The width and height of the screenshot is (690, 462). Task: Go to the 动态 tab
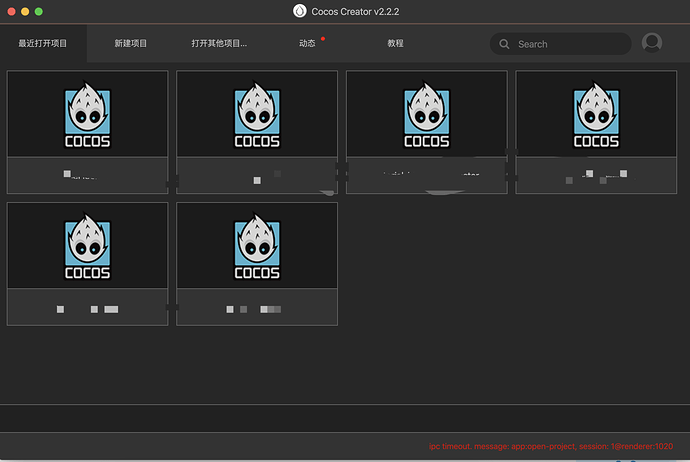pyautogui.click(x=307, y=43)
